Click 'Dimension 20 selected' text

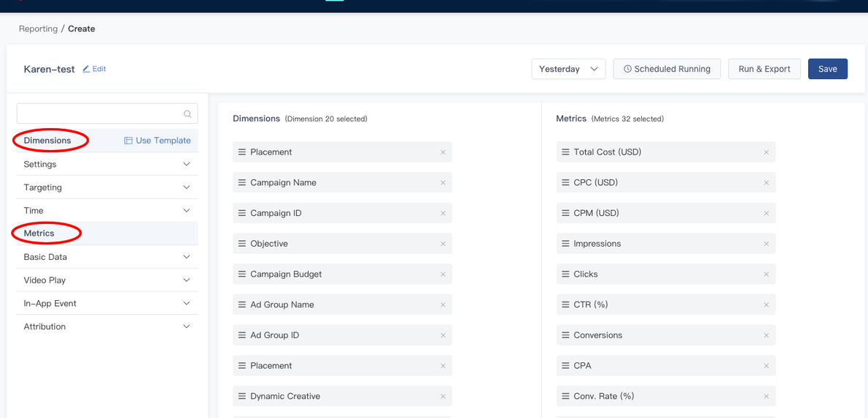pos(326,119)
